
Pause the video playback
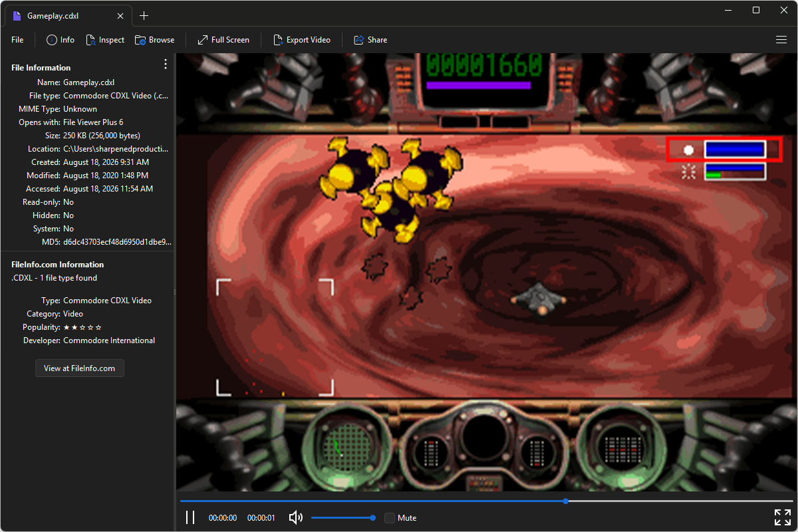coord(190,517)
